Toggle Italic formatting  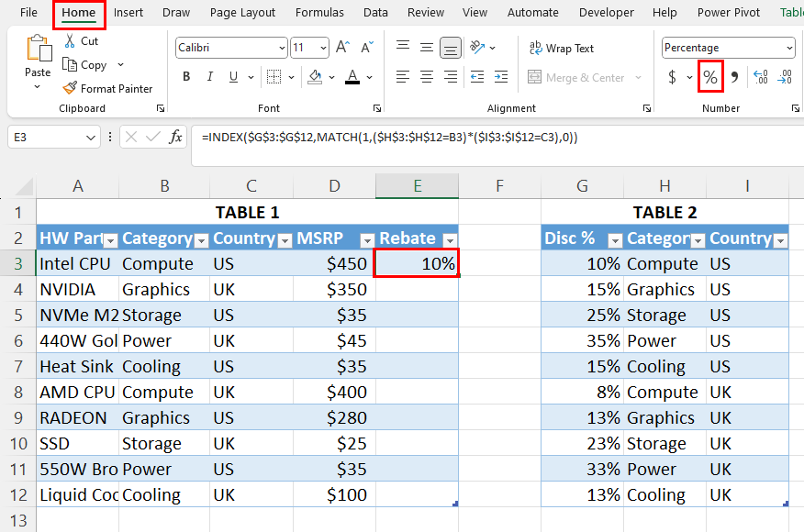(x=209, y=77)
